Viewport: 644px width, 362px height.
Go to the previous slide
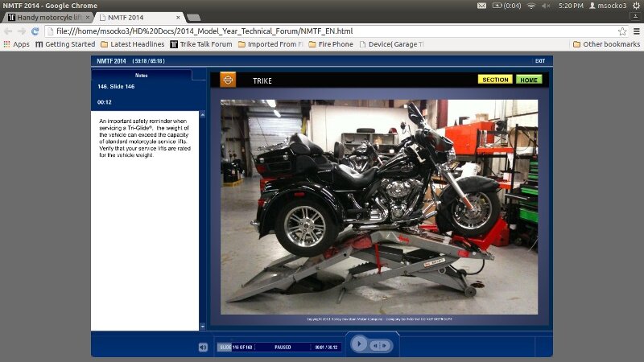tap(375, 346)
